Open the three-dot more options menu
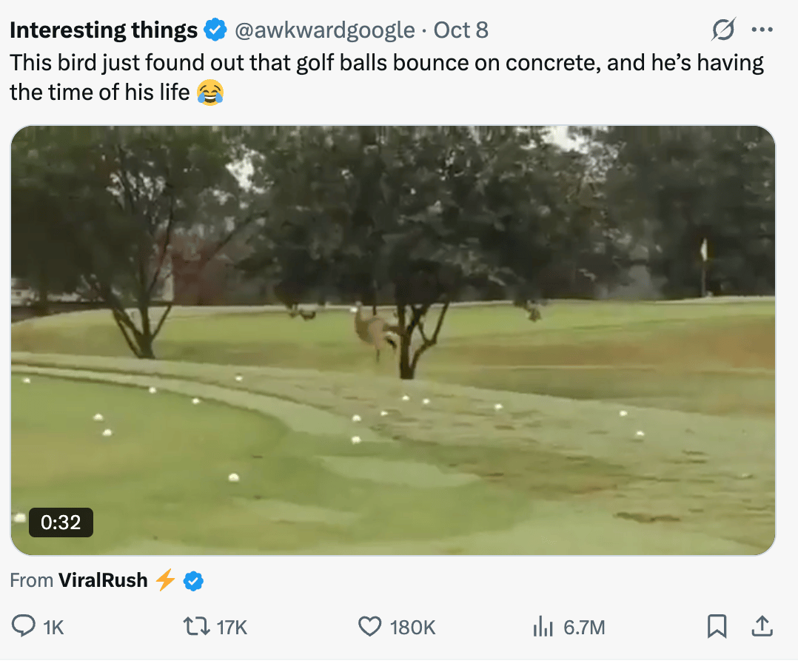Viewport: 798px width, 672px height. (x=761, y=30)
